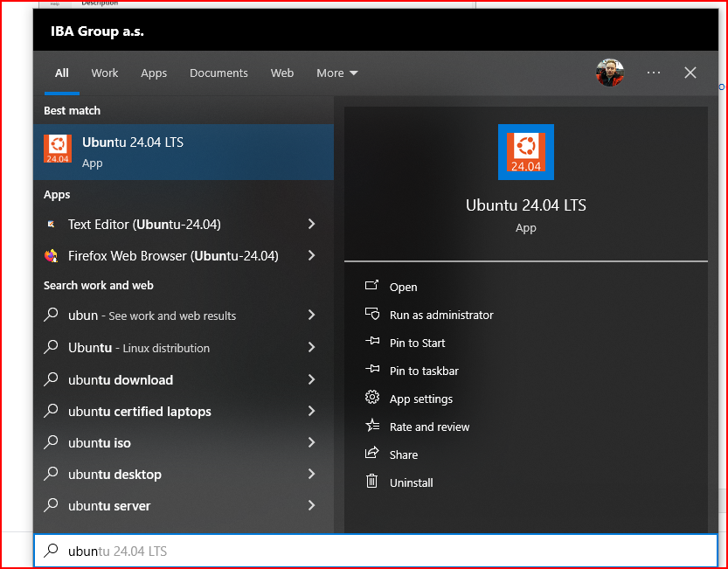Click 'ubuntu desktop' suggestion text
728x569 pixels.
click(x=114, y=475)
